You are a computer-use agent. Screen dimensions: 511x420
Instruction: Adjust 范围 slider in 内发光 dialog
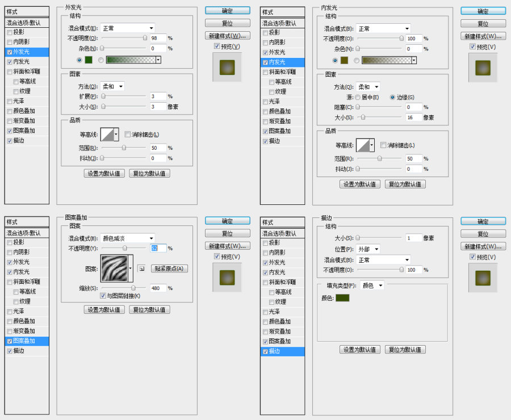pos(380,159)
